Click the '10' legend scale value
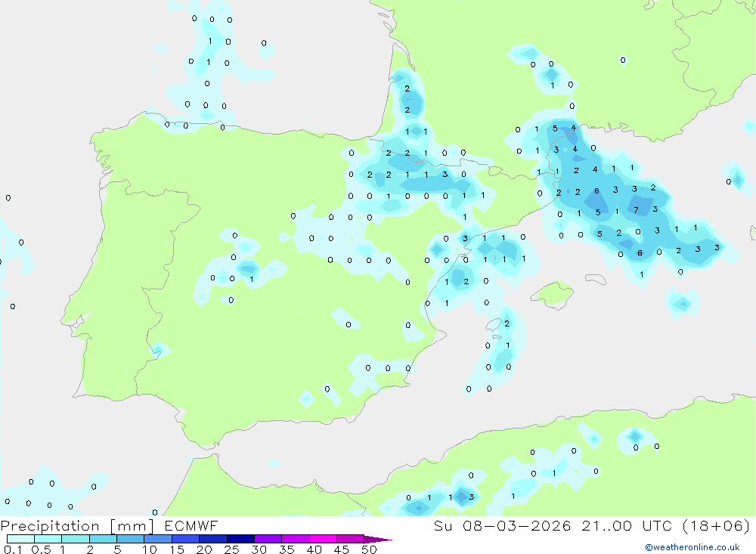The image size is (756, 554). click(x=150, y=549)
